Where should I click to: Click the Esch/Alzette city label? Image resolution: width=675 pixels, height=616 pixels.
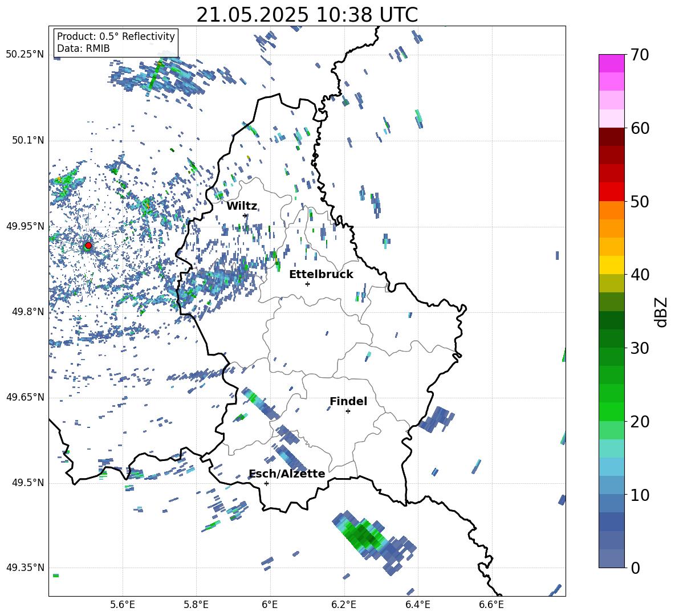click(x=287, y=474)
